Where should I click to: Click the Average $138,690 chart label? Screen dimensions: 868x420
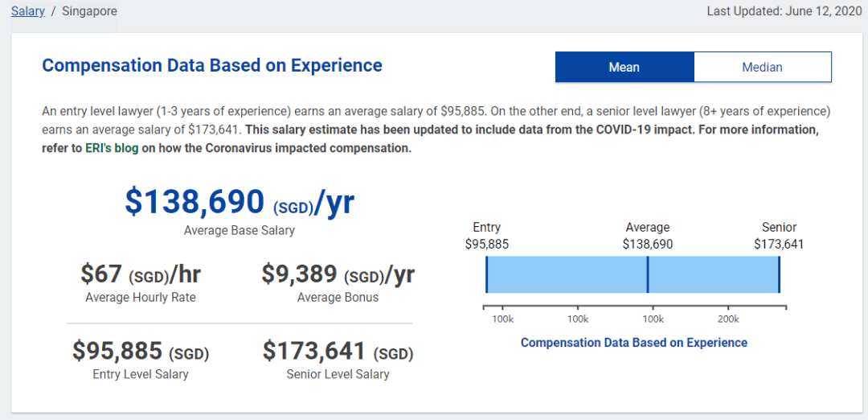648,236
